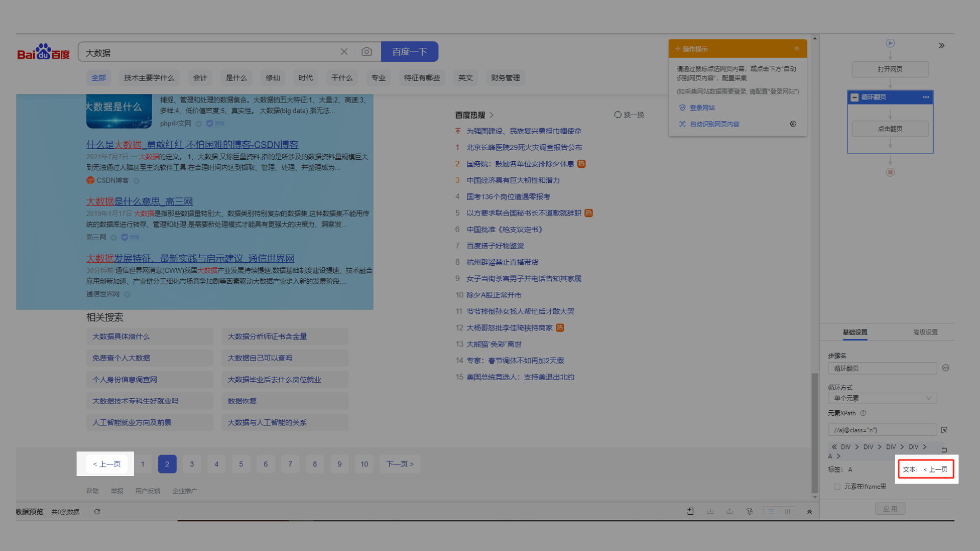This screenshot has width=980, height=551.
Task: Select the 技术主要学什么 filter tab
Action: [x=149, y=78]
